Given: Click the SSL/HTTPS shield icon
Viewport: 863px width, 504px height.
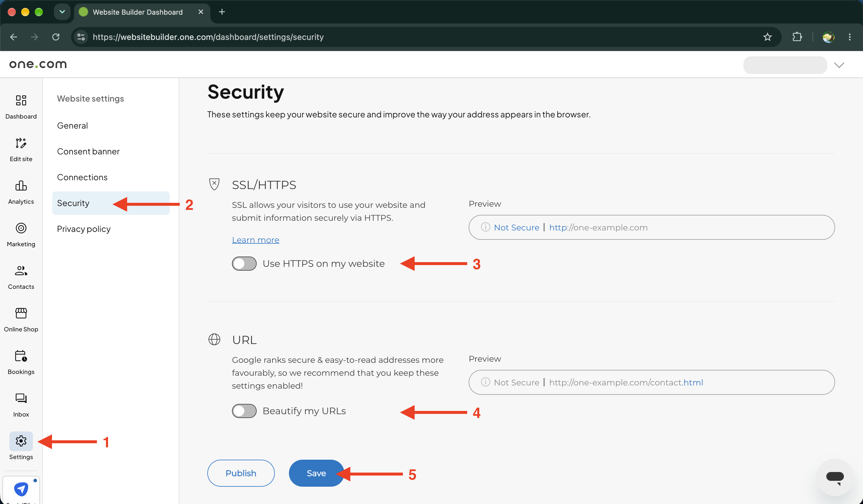Looking at the screenshot, I should 214,184.
